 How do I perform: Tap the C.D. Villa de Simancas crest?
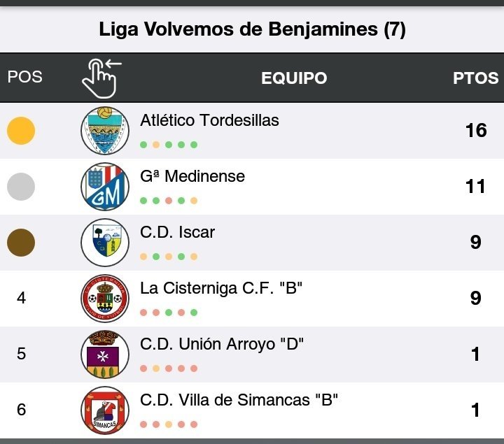[x=105, y=410]
